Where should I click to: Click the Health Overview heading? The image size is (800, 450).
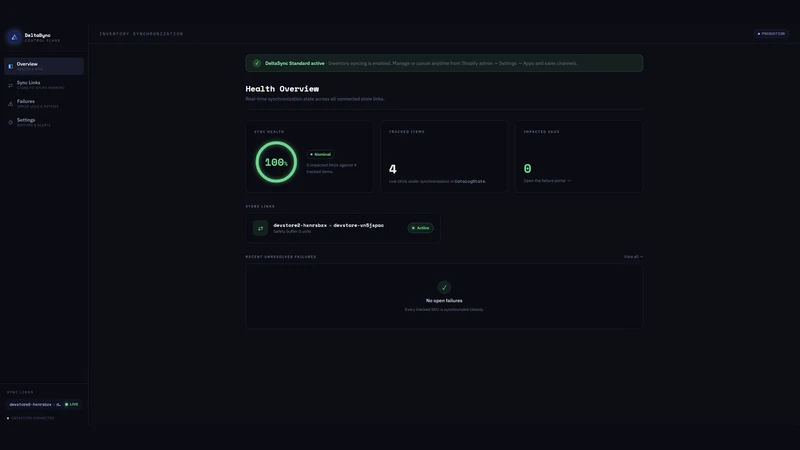pyautogui.click(x=282, y=89)
